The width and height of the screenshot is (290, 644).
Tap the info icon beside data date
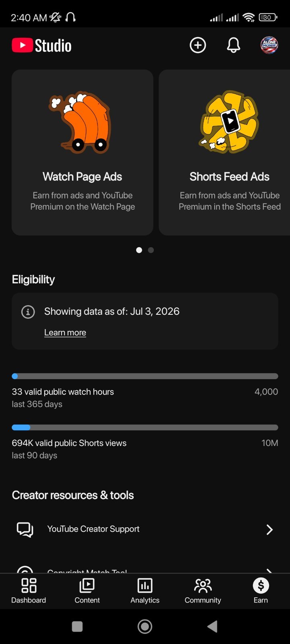tap(28, 312)
